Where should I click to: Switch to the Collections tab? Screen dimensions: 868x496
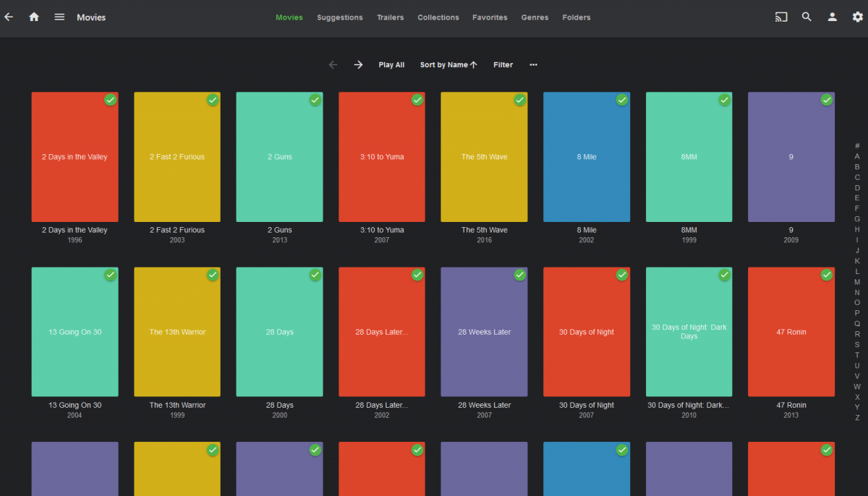(x=438, y=17)
